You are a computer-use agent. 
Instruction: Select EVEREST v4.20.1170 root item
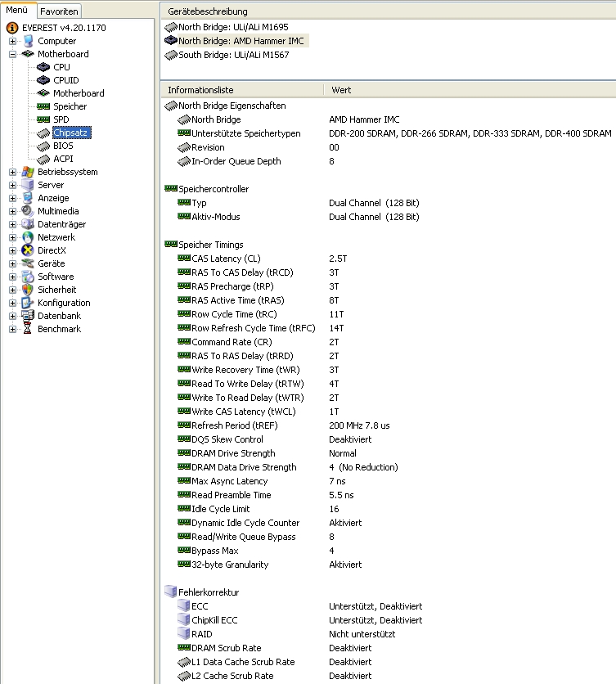[64, 28]
